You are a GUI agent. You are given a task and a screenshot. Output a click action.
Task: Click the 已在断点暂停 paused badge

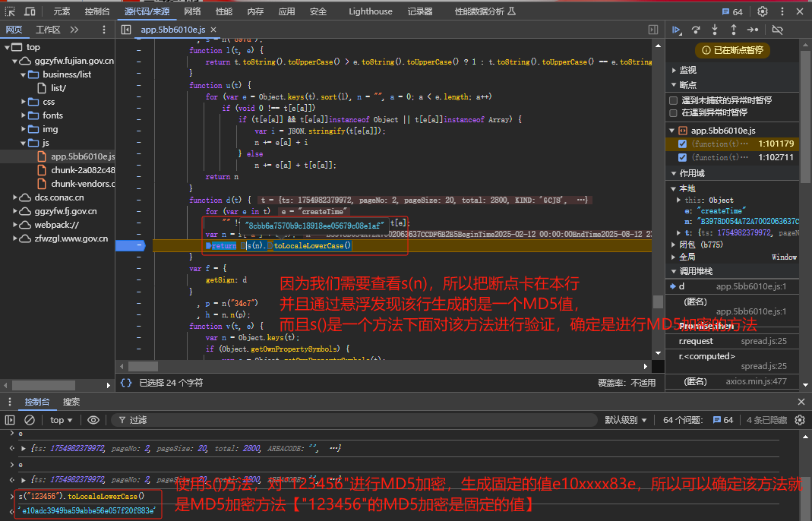732,50
